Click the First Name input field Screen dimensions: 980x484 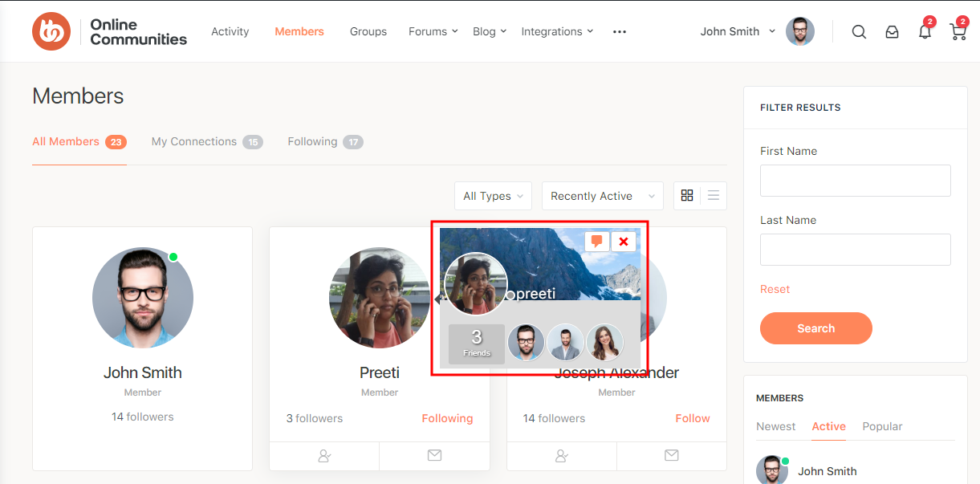point(855,181)
